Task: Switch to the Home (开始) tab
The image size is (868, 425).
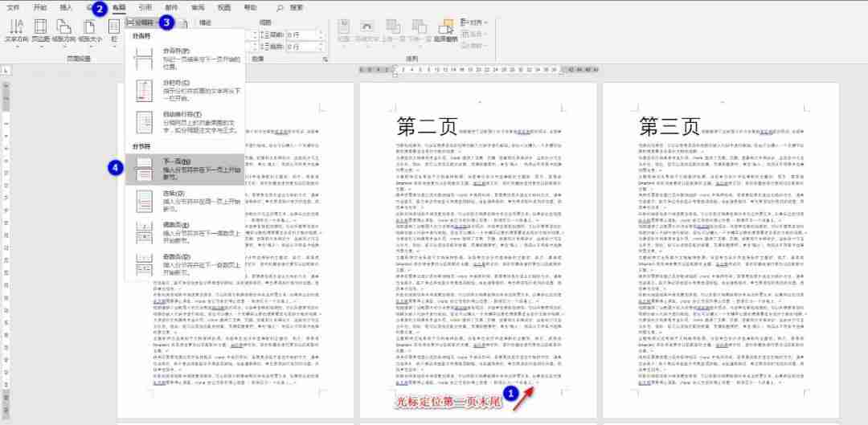Action: point(40,8)
